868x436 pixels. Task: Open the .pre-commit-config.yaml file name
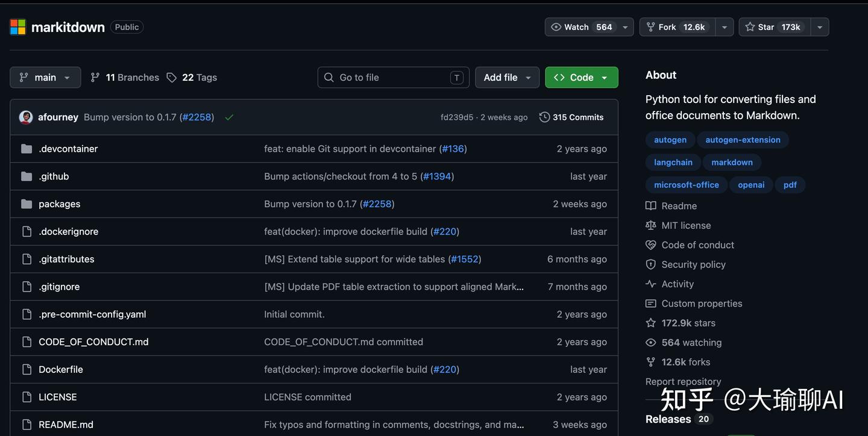pyautogui.click(x=92, y=314)
